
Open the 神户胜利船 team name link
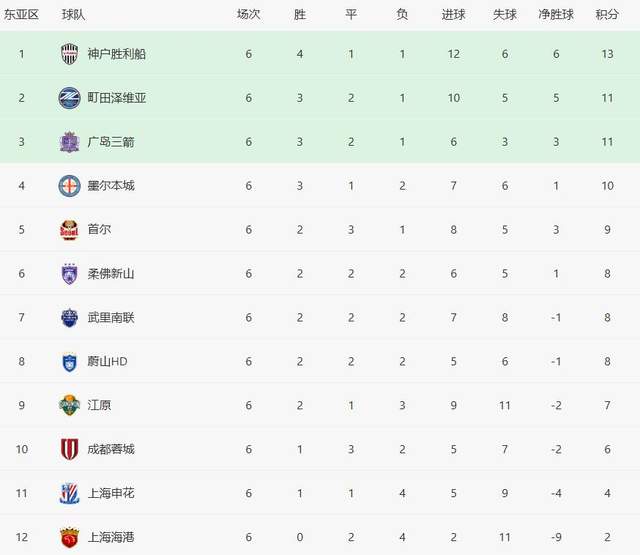[116, 54]
